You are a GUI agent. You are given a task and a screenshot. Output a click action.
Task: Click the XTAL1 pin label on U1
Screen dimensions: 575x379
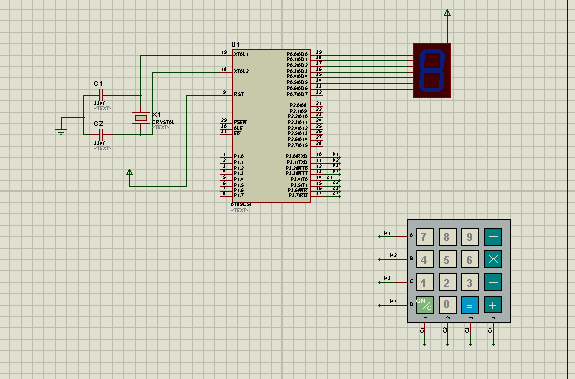241,54
